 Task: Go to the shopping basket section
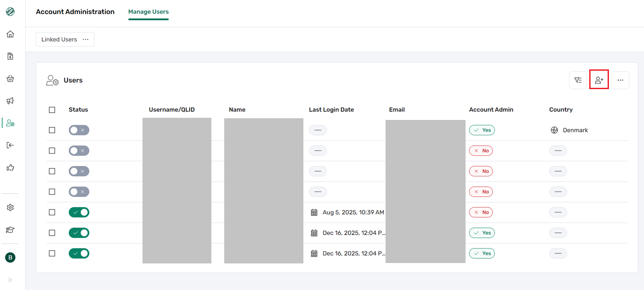tap(10, 78)
